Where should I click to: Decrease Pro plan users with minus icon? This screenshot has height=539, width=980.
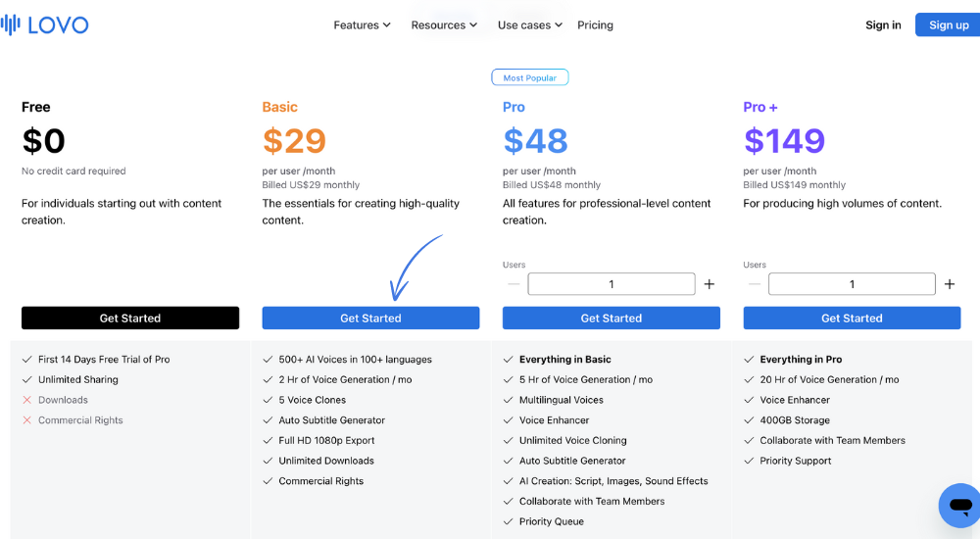pyautogui.click(x=514, y=284)
